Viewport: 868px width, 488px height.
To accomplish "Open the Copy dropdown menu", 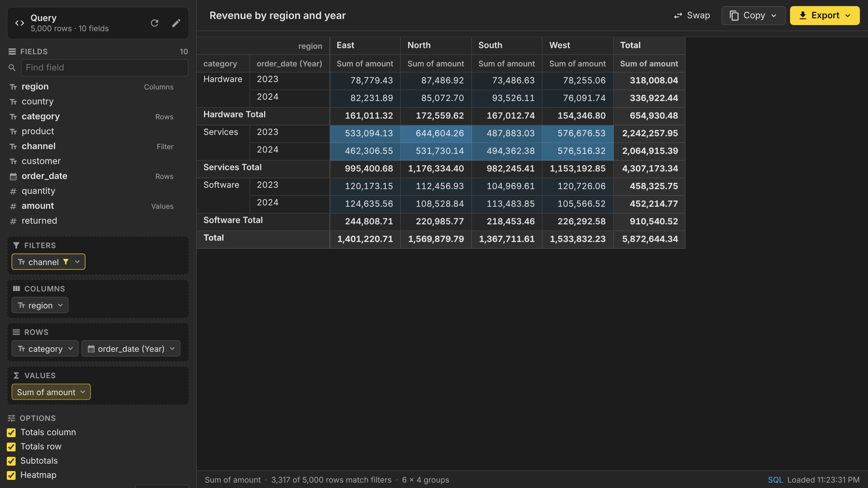I will (753, 16).
